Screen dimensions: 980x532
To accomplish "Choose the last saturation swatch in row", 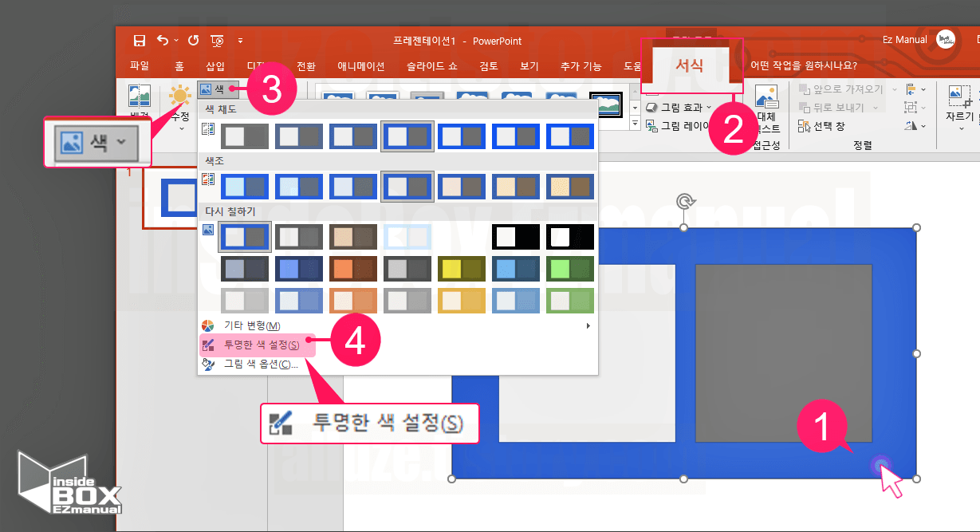I will click(x=570, y=136).
